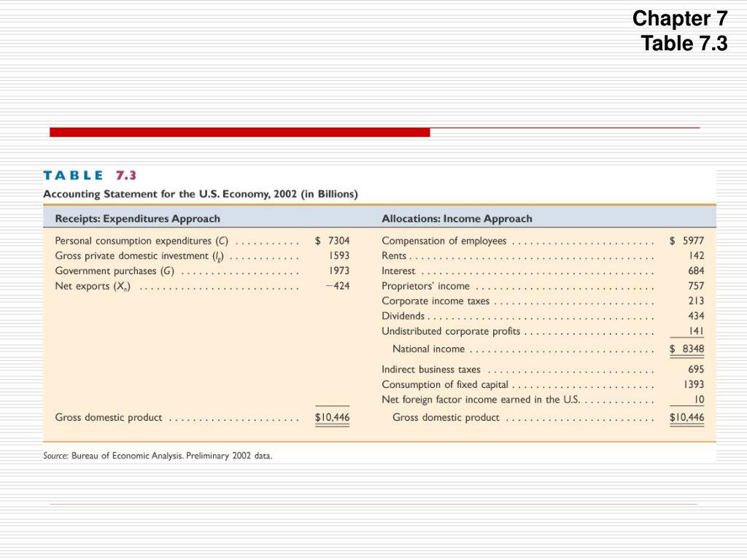Click the 'Rents' row label
The image size is (747, 560).
394,256
